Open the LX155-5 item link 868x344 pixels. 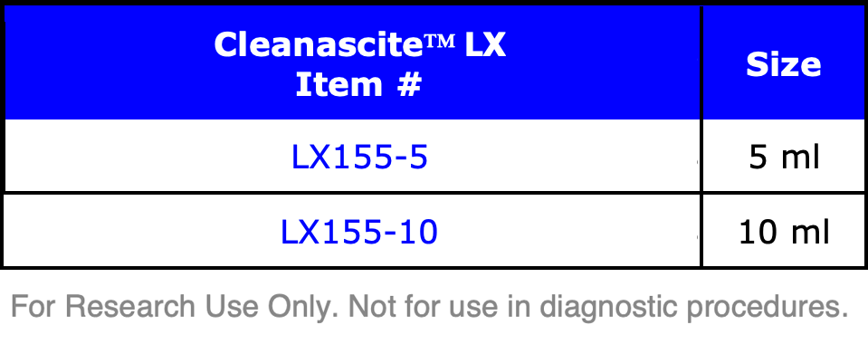tap(359, 158)
